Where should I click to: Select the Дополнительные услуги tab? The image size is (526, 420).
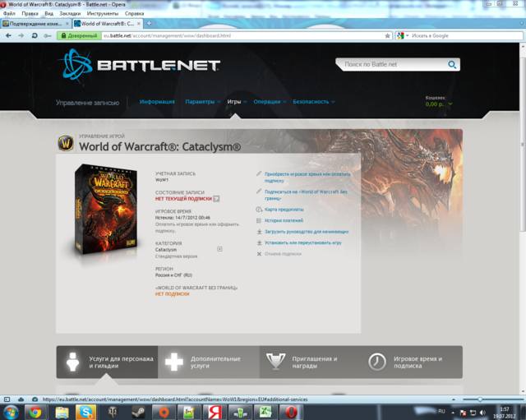[x=209, y=362]
